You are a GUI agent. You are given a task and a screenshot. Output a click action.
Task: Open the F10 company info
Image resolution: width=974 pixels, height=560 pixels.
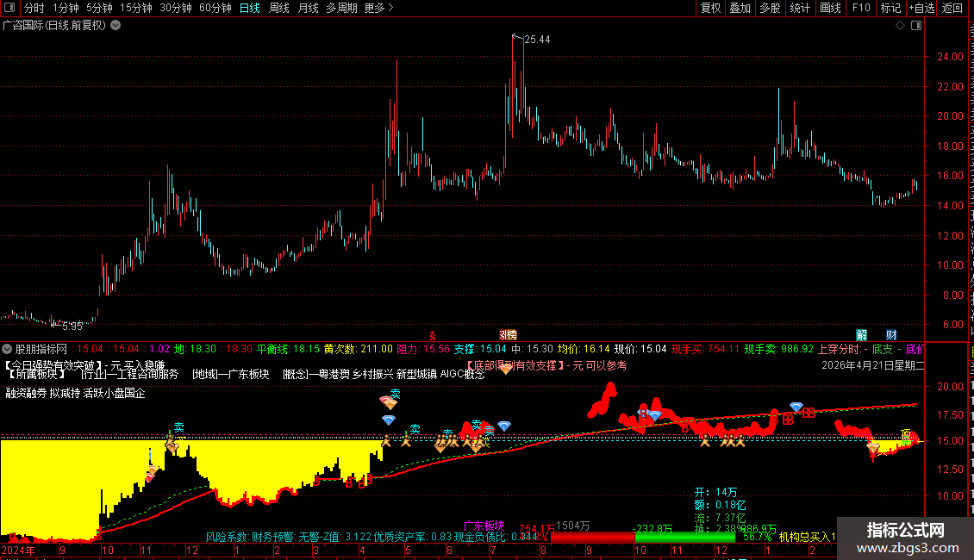pyautogui.click(x=861, y=8)
